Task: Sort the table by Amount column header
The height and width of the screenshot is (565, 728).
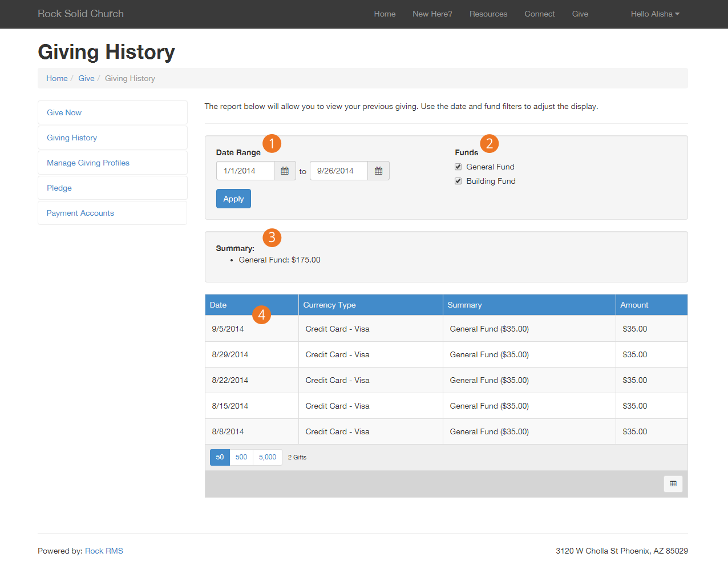Action: (x=634, y=305)
